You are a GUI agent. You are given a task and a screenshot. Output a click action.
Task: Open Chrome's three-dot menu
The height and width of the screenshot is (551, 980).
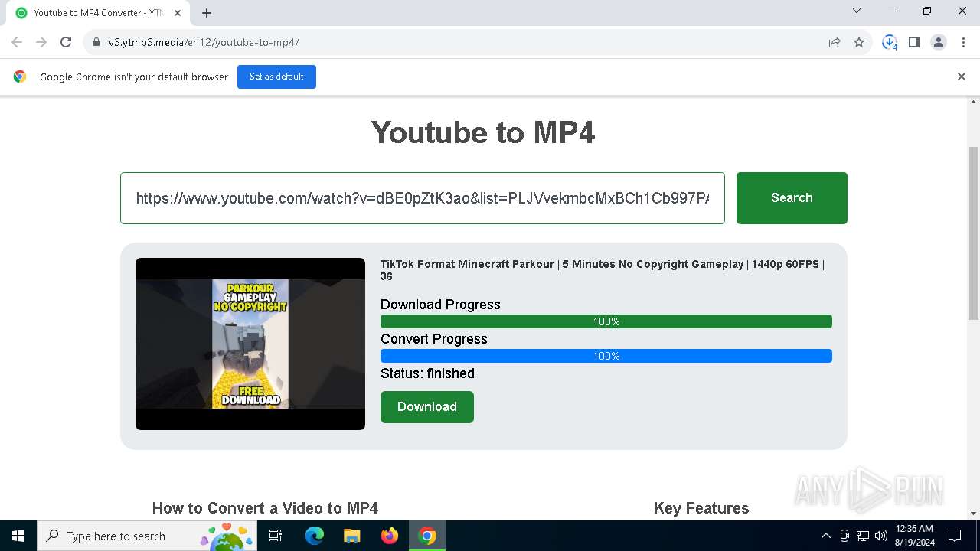coord(963,42)
